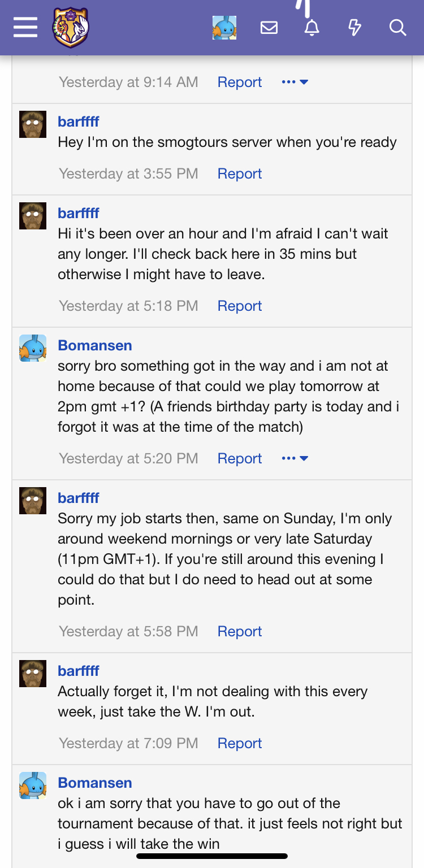Report the 5:18 PM message

[x=240, y=306]
